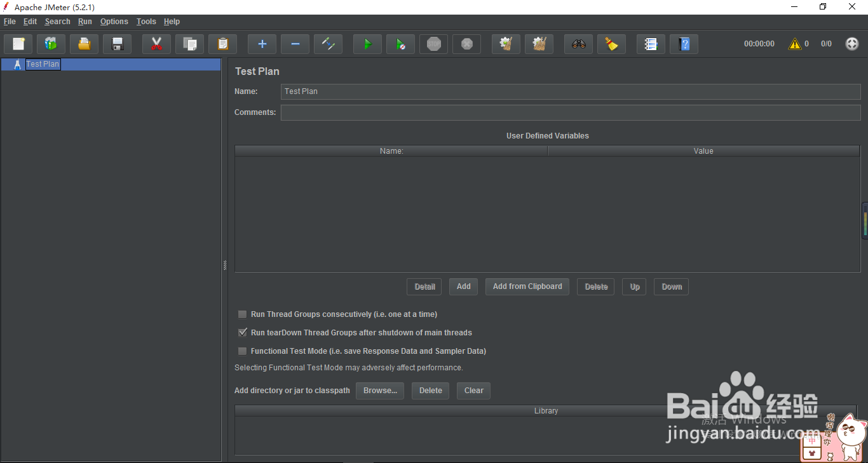
Task: Open the Function Helper dialog icon
Action: pyautogui.click(x=651, y=44)
